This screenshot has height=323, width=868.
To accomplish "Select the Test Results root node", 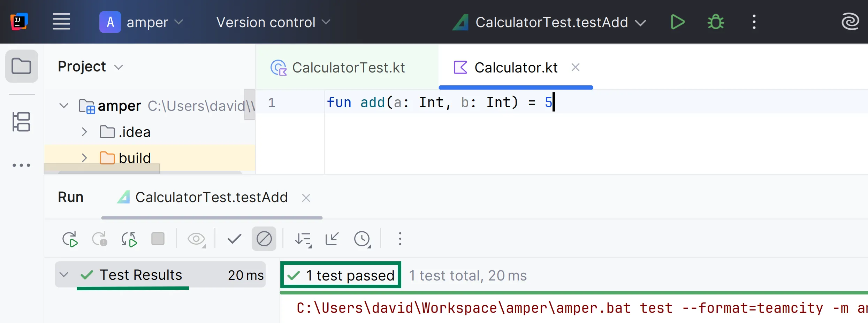I will tap(140, 275).
